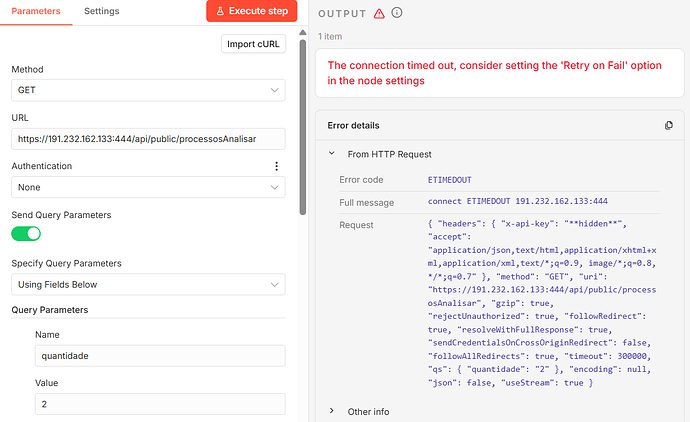
Task: Click the output info circle icon
Action: (x=397, y=13)
